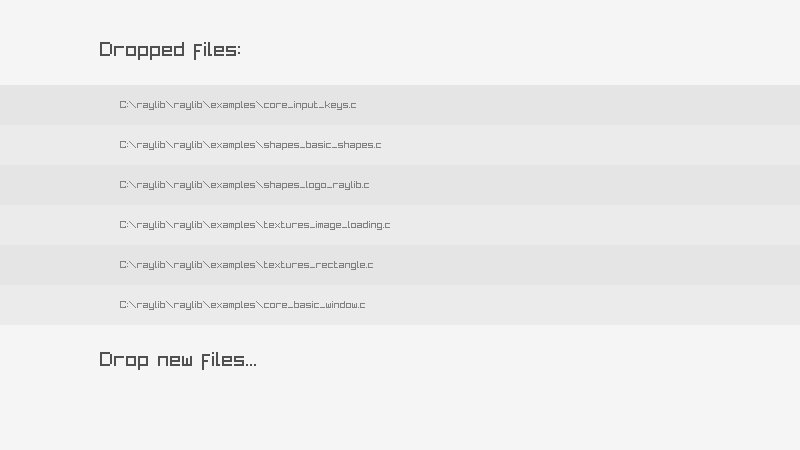This screenshot has height=450, width=800.
Task: Click the shapes_basic_shapes.c file name
Action: point(322,145)
